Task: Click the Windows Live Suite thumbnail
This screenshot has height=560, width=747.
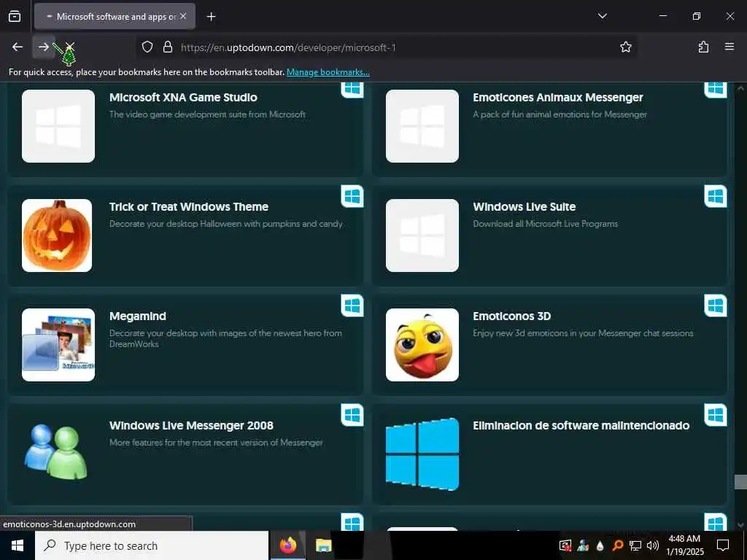Action: (x=422, y=236)
